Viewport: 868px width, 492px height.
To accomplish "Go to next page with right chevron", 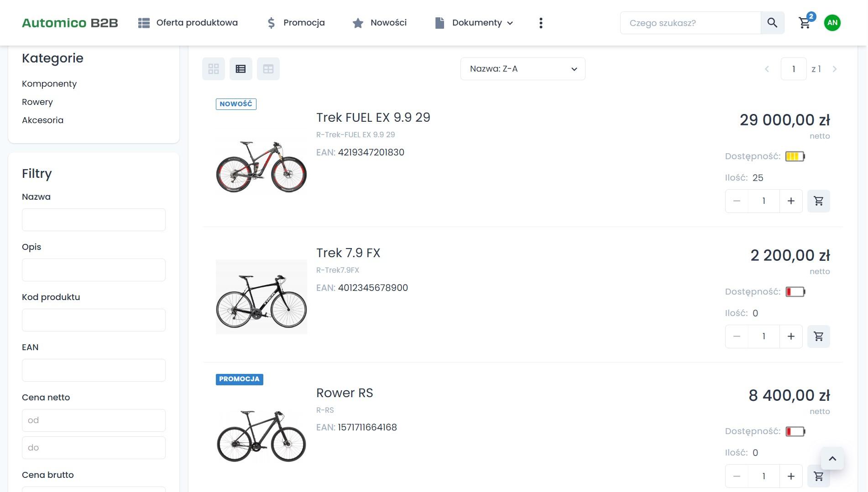I will (835, 69).
